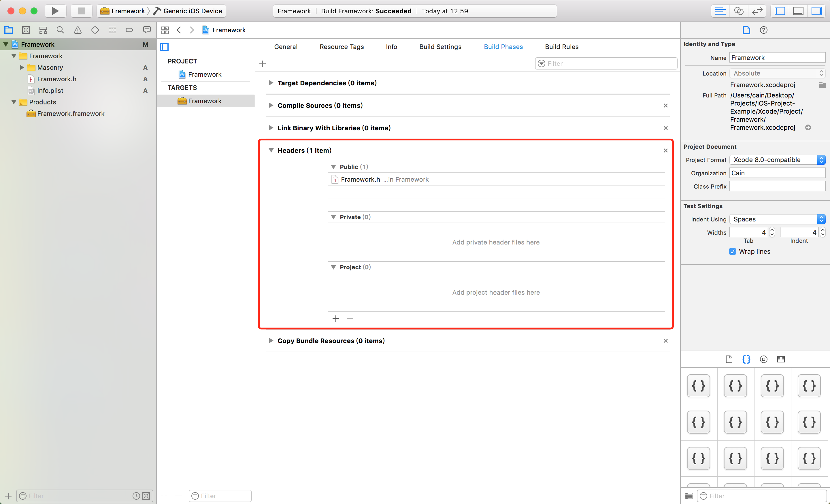
Task: Select the Code Snippet library icon
Action: coord(746,359)
